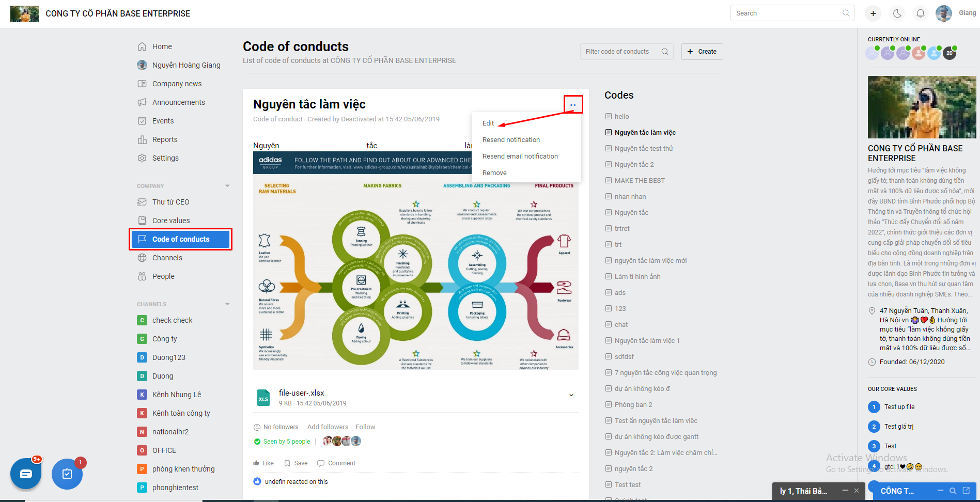Click the Follow link

tap(365, 427)
